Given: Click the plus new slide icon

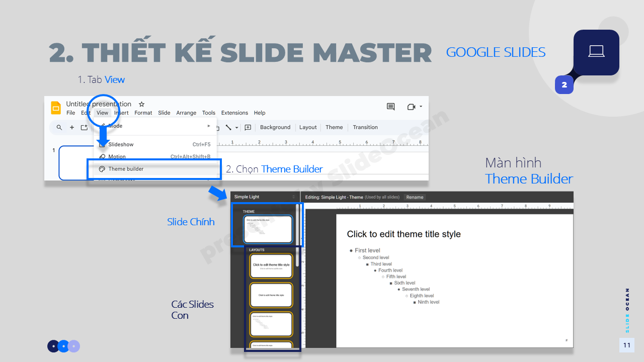Looking at the screenshot, I should [x=72, y=128].
